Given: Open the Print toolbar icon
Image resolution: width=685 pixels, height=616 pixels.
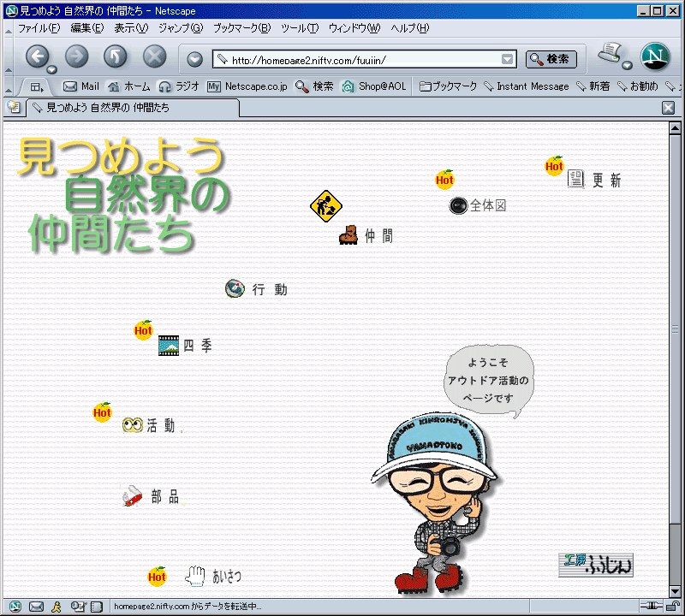Looking at the screenshot, I should 610,53.
